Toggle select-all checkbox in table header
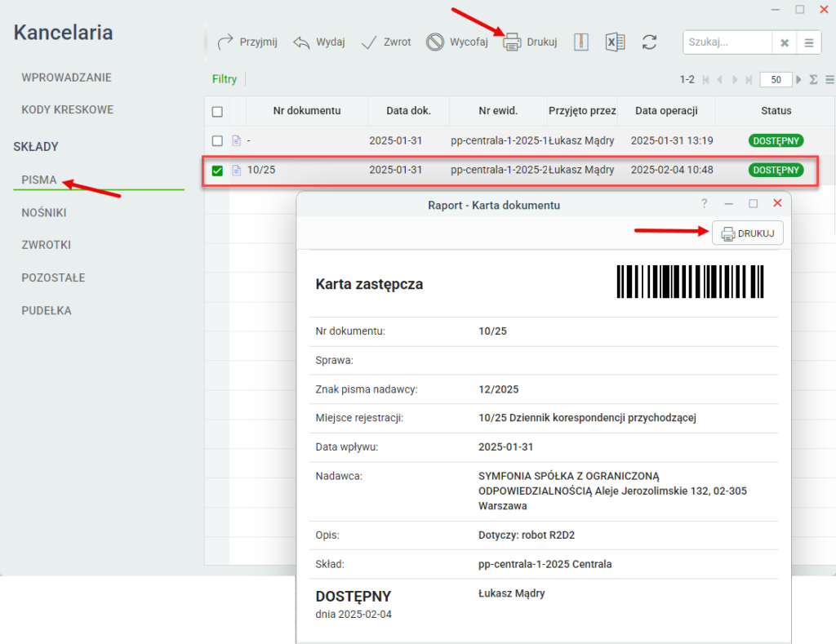Image resolution: width=836 pixels, height=644 pixels. [217, 112]
